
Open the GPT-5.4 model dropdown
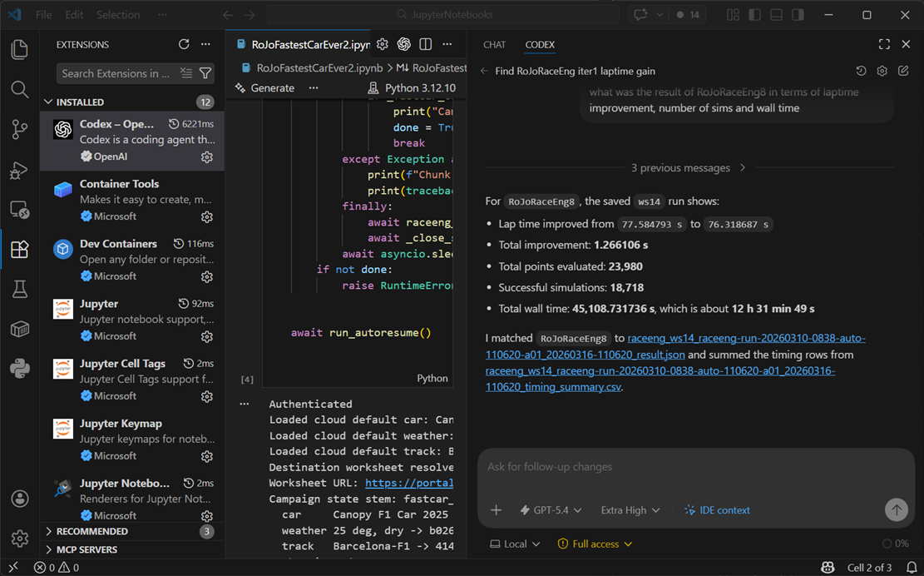click(550, 510)
